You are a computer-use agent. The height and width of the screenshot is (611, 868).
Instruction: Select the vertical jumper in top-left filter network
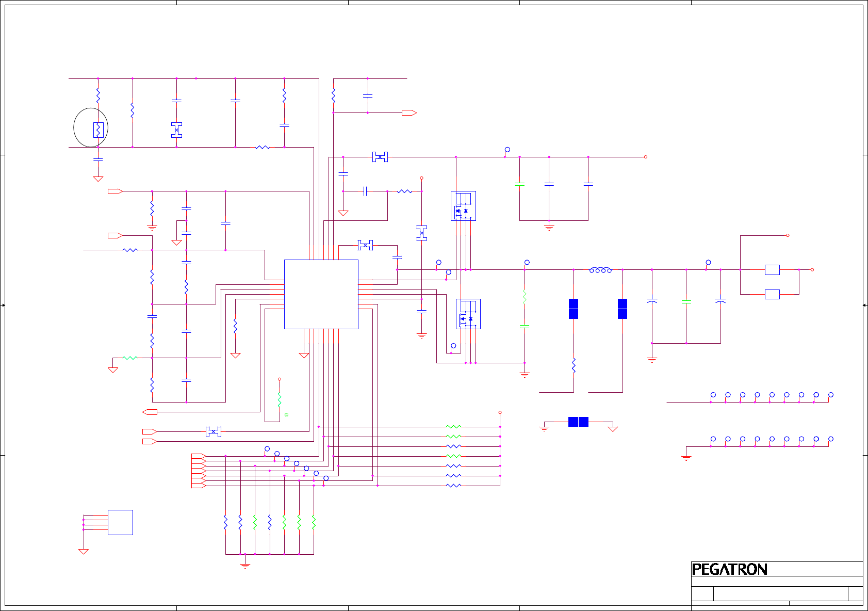point(177,130)
